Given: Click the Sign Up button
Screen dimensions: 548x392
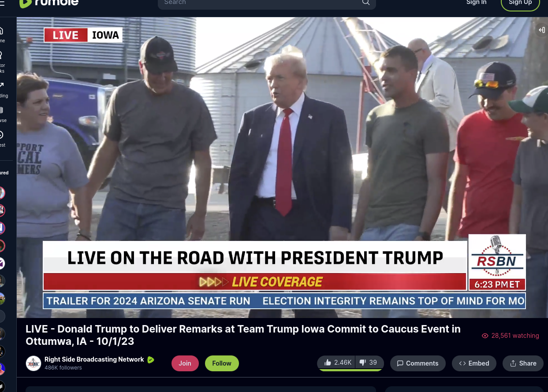Looking at the screenshot, I should [520, 3].
